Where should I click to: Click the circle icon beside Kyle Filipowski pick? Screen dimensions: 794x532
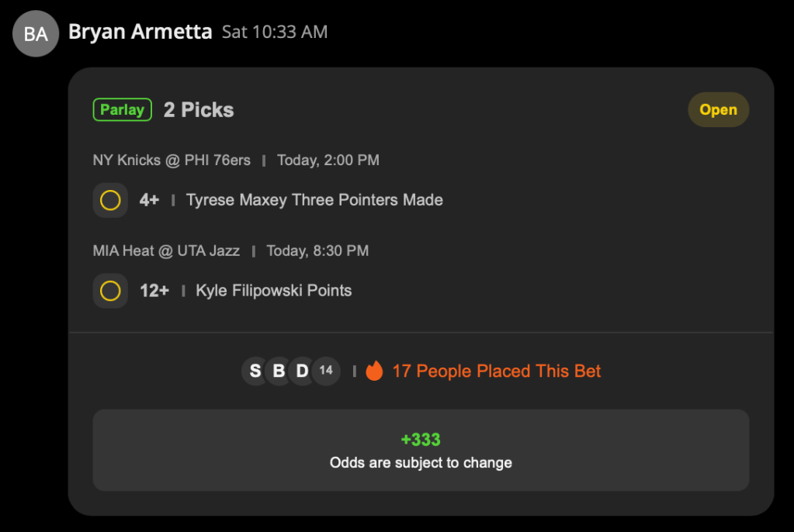(110, 291)
